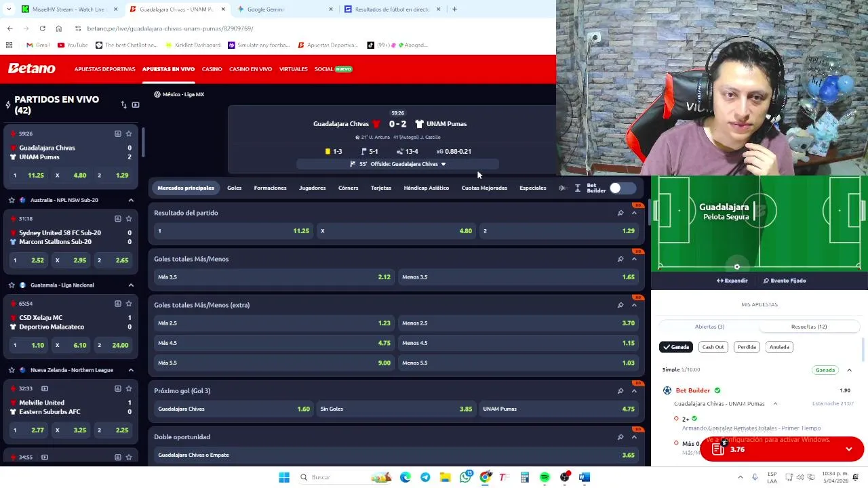This screenshot has height=488, width=868.
Task: Star the Australia NPL NSW Sub-20 league
Action: (x=12, y=200)
